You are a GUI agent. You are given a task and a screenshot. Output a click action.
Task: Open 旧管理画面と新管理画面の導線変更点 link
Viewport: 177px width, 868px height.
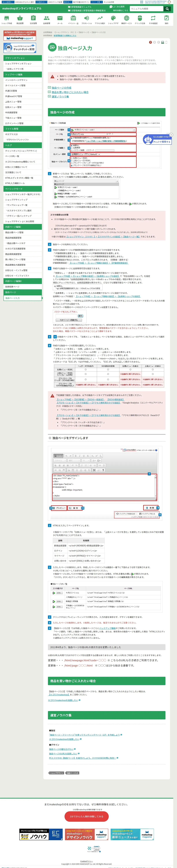(87, 10)
